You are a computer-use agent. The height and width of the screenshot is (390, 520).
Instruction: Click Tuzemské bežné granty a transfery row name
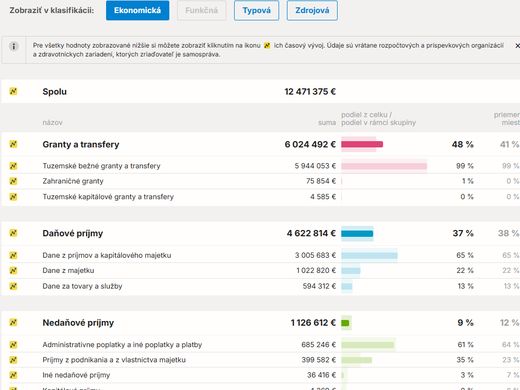(101, 166)
